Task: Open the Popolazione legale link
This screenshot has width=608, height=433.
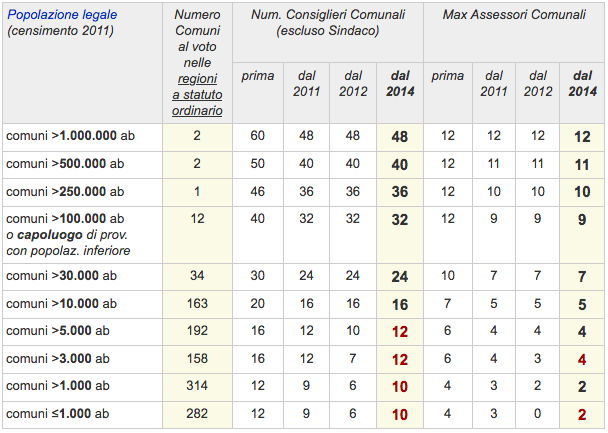Action: pyautogui.click(x=62, y=15)
